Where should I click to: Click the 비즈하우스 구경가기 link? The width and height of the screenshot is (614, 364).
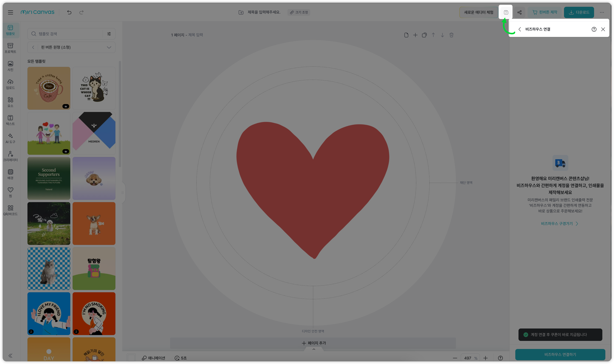557,224
